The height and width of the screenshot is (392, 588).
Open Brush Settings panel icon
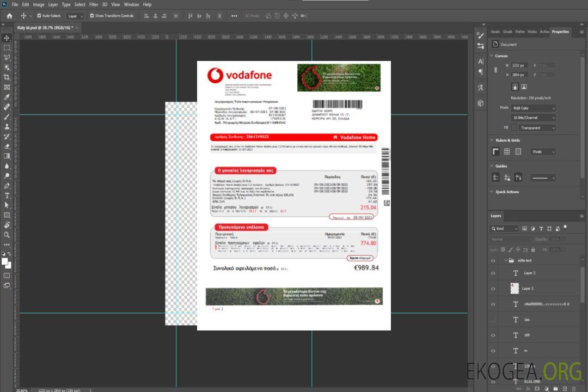point(481,35)
